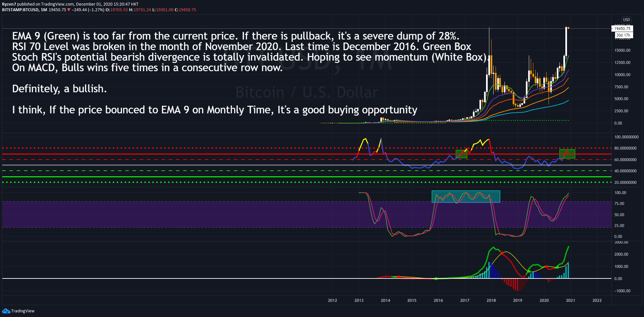
Task: Click the 2014 year on time axis
Action: coord(385,301)
